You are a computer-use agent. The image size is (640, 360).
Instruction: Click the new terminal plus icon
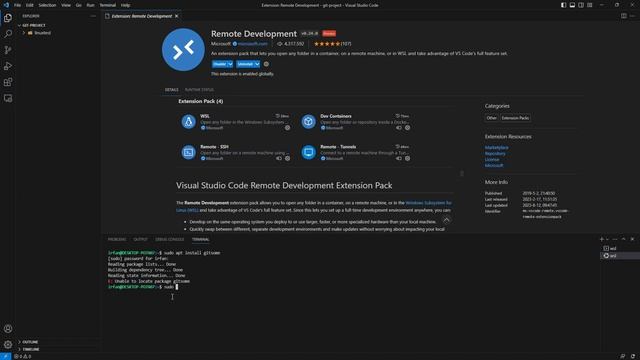[x=601, y=239]
